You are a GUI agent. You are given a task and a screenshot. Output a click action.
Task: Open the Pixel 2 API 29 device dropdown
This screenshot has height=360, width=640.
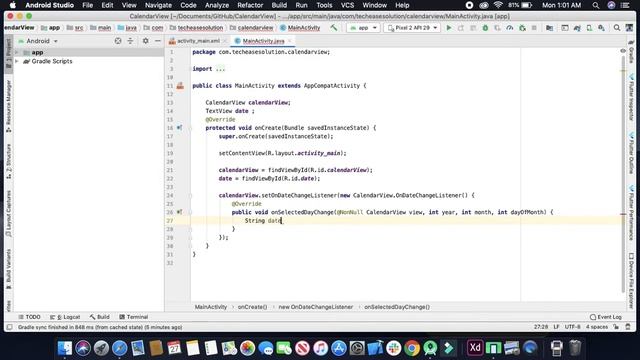click(x=412, y=28)
